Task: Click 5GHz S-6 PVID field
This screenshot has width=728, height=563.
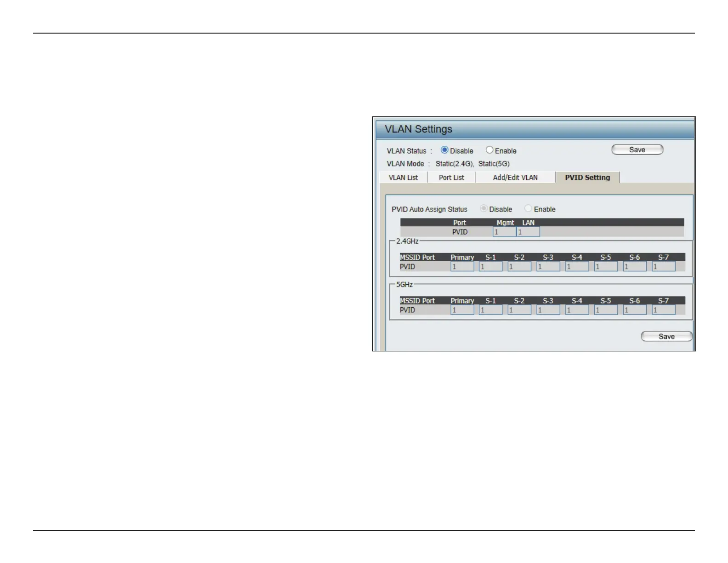Action: [x=635, y=310]
